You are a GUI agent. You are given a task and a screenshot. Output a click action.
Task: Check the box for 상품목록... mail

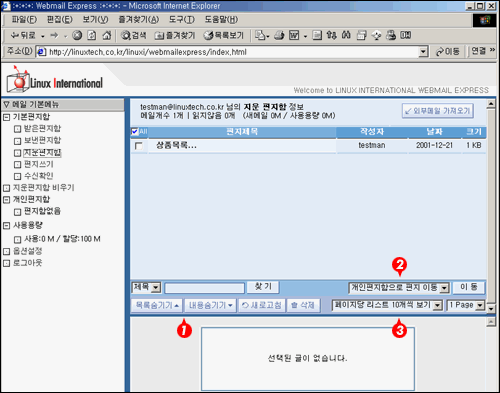tap(139, 146)
